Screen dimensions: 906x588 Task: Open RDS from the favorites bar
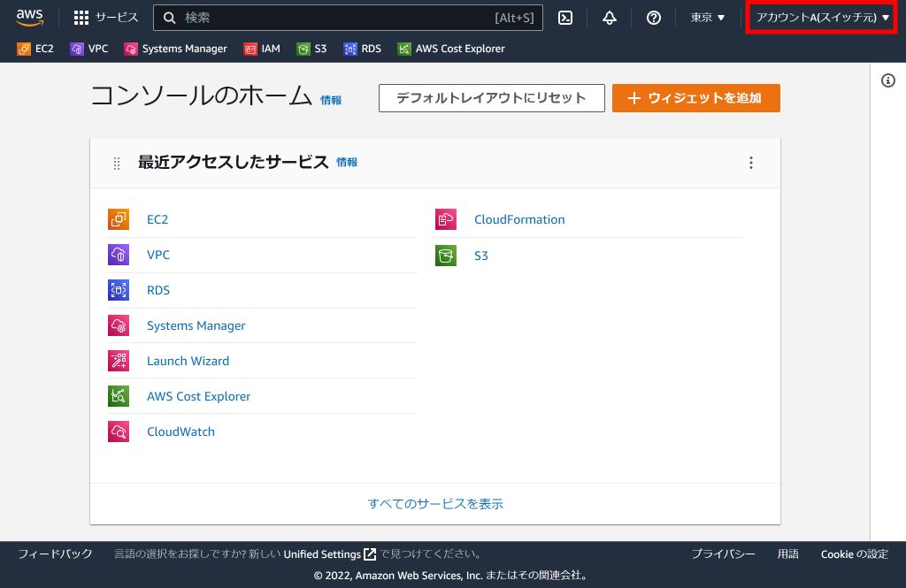pos(362,50)
